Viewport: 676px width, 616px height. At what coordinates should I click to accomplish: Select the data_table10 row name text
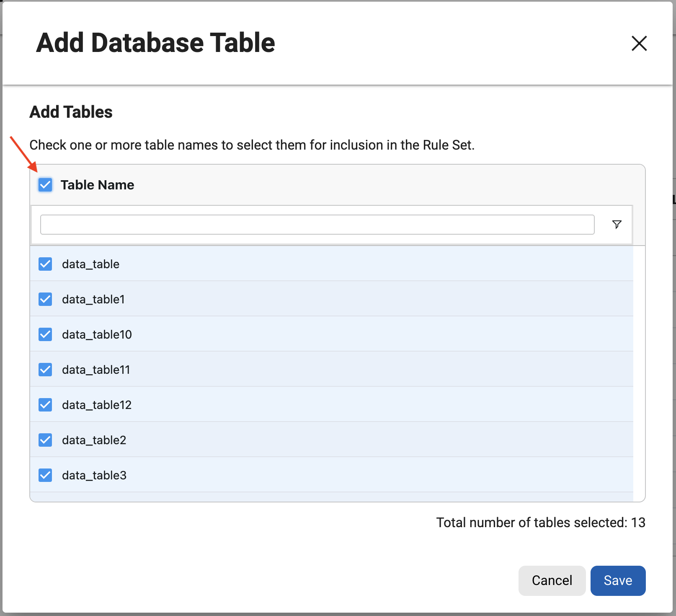point(97,334)
